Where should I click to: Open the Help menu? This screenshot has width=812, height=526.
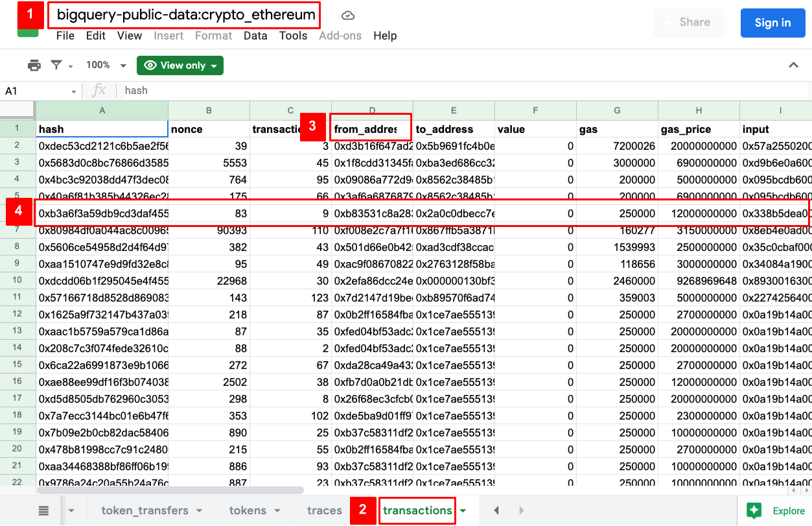(x=385, y=36)
